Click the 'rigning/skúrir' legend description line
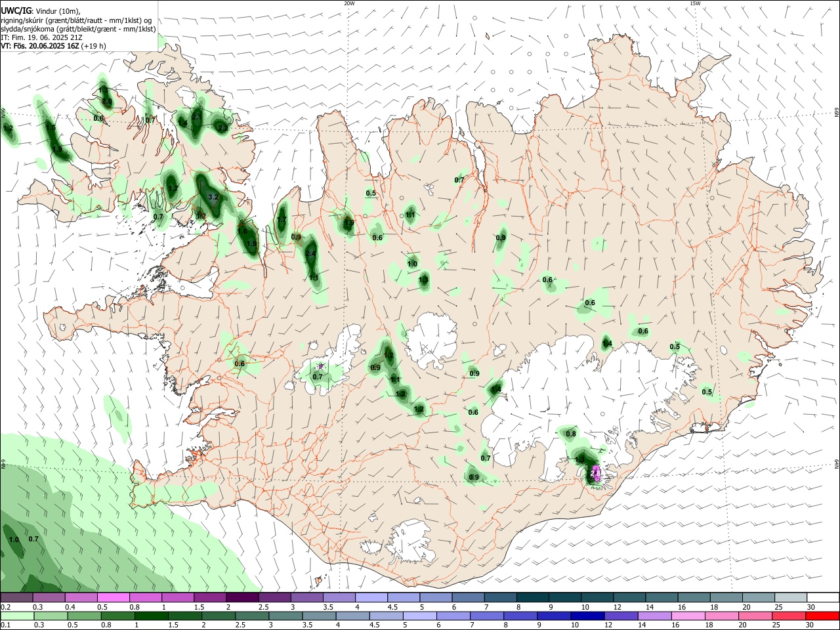Screen dimensions: 840x630 pos(76,20)
